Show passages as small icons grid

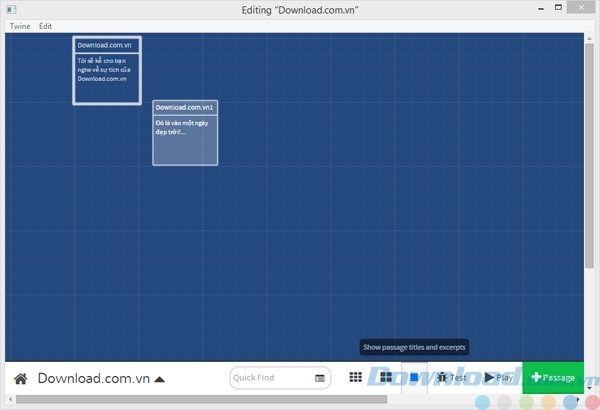click(356, 377)
